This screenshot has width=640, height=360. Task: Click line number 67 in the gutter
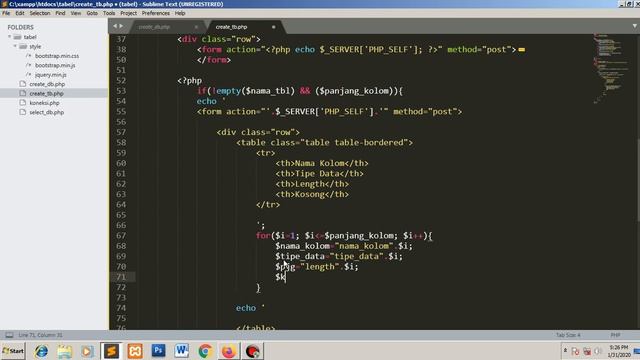click(121, 236)
